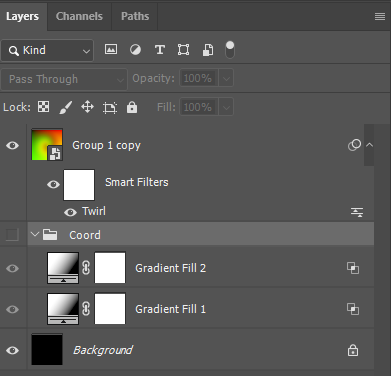Open the Pass Through blend mode dropdown
Viewport: 391px width, 376px height.
(64, 79)
